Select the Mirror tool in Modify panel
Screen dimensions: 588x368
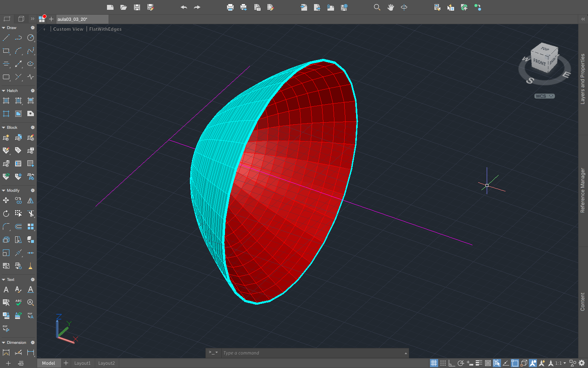tap(30, 200)
